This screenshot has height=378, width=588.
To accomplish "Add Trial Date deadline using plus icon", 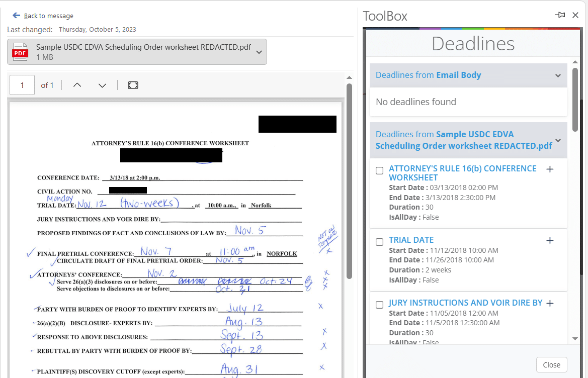I will tap(550, 240).
